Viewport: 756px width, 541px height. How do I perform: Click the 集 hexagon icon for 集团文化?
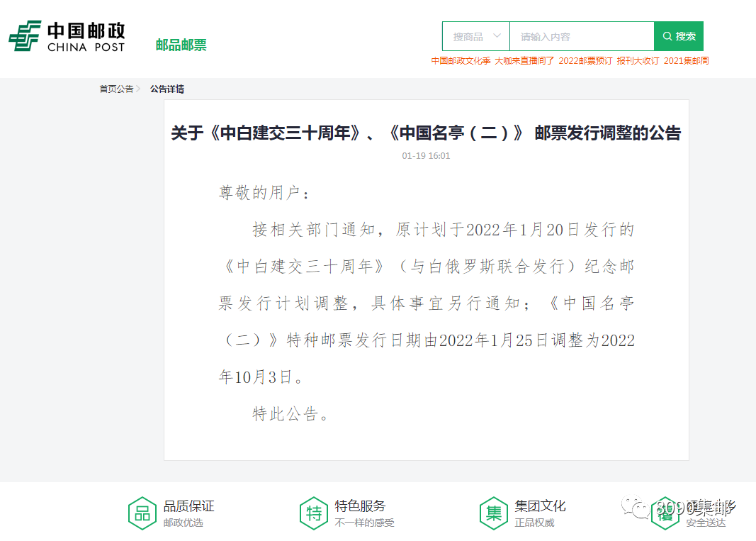coord(494,513)
